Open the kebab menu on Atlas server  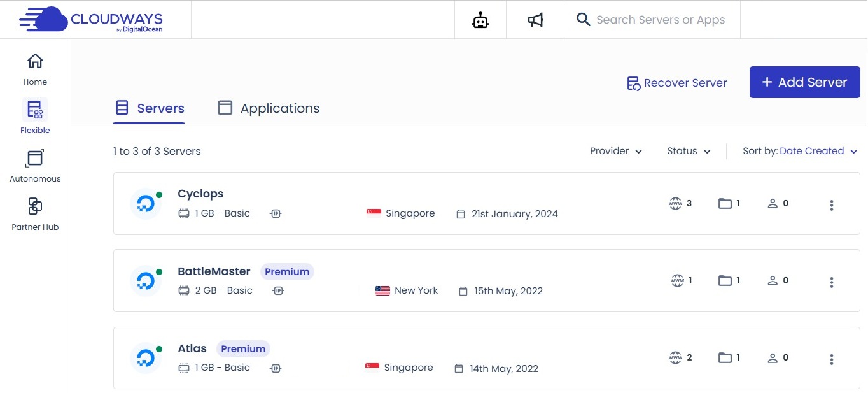pyautogui.click(x=831, y=359)
